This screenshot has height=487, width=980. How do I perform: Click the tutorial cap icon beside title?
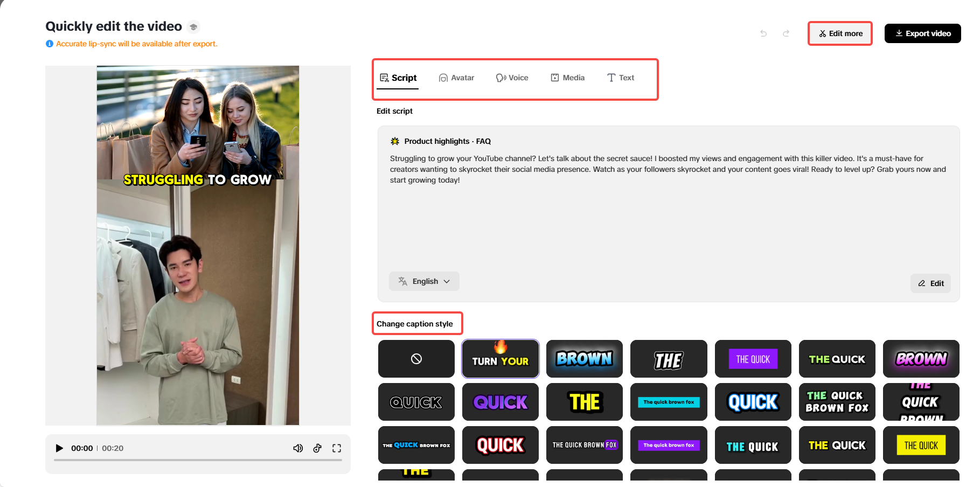click(x=193, y=26)
